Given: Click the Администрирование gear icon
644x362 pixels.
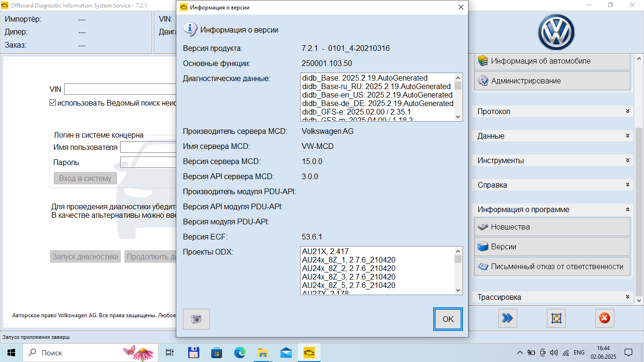Looking at the screenshot, I should (x=482, y=81).
